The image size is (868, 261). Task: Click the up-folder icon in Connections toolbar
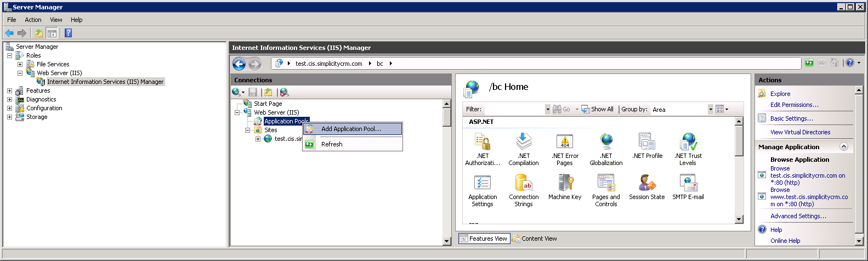(x=268, y=92)
